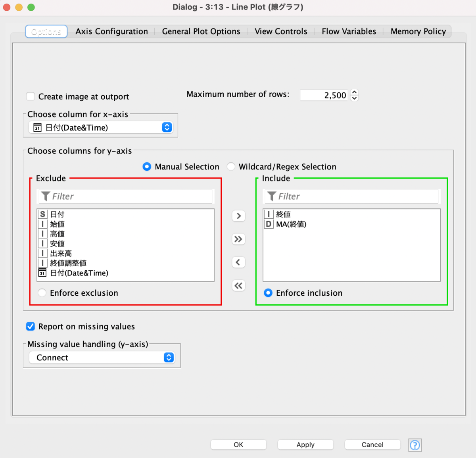The image size is (476, 458).
Task: Select 終値 in Include list
Action: [351, 214]
